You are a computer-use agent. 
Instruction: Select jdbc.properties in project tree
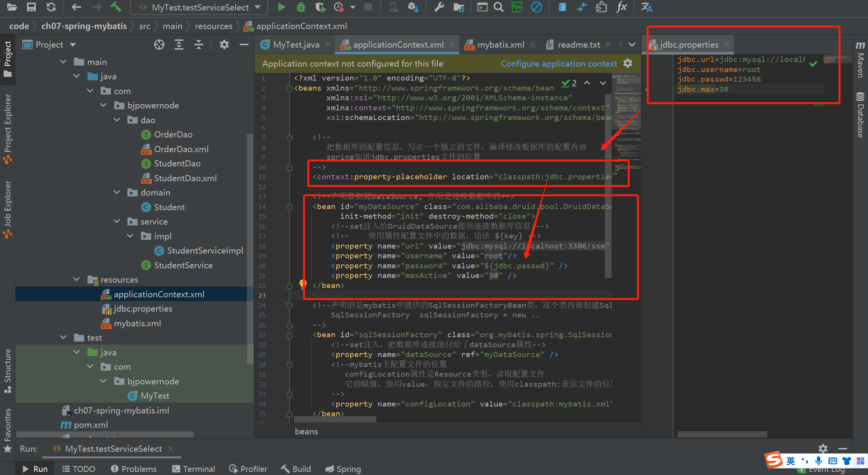coord(143,309)
